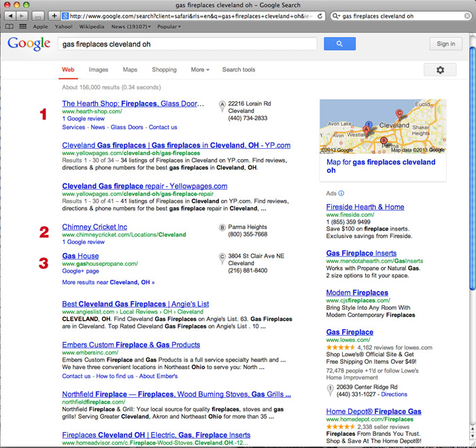Open the Hearth Shop Glass Doors sitelink
Image resolution: width=476 pixels, height=448 pixels.
pyautogui.click(x=126, y=127)
